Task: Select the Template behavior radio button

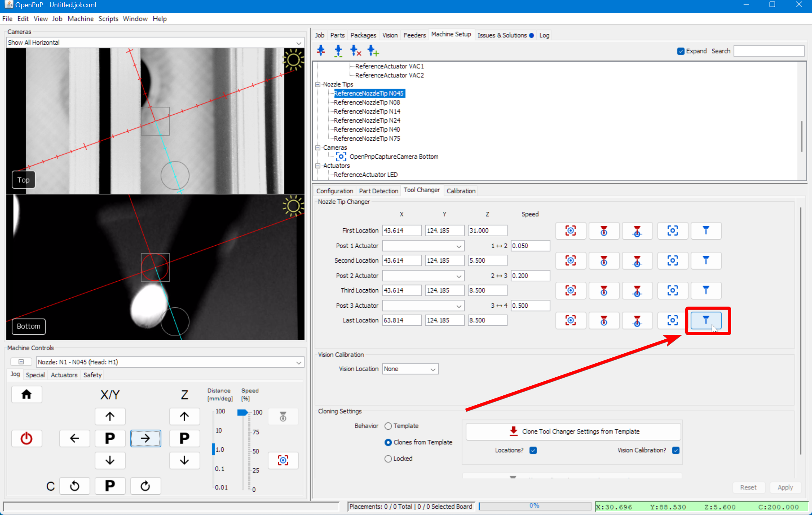Action: coord(388,426)
